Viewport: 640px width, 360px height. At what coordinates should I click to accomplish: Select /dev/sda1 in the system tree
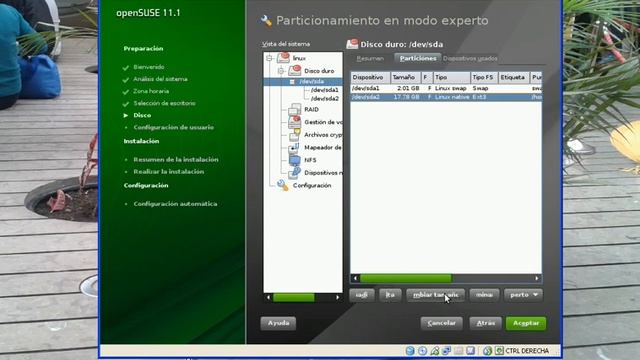pos(324,90)
